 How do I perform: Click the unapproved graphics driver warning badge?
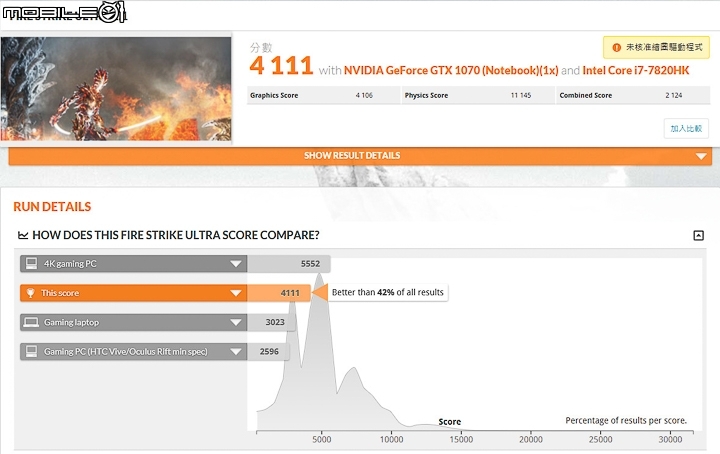(656, 47)
